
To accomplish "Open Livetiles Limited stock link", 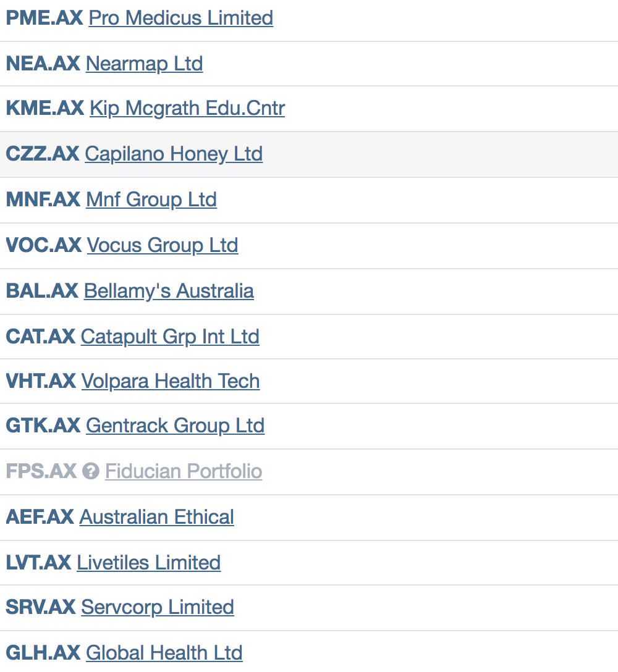I will [x=148, y=563].
